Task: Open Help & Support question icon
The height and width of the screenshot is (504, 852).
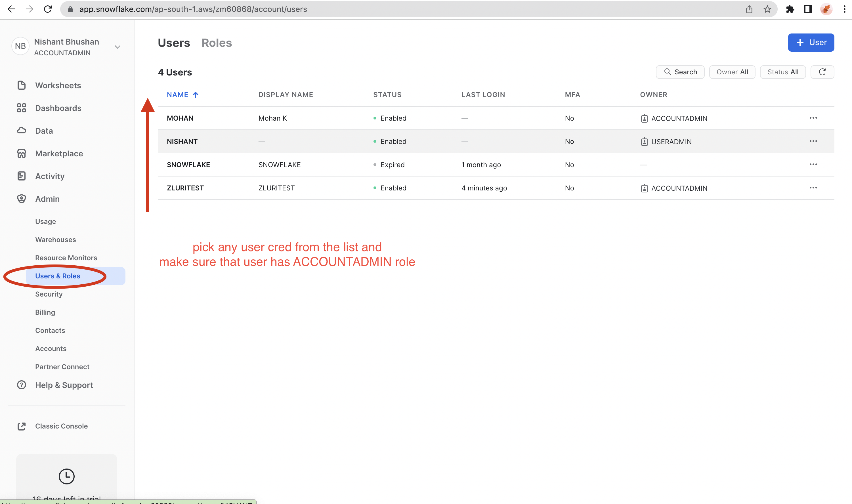Action: coord(21,385)
